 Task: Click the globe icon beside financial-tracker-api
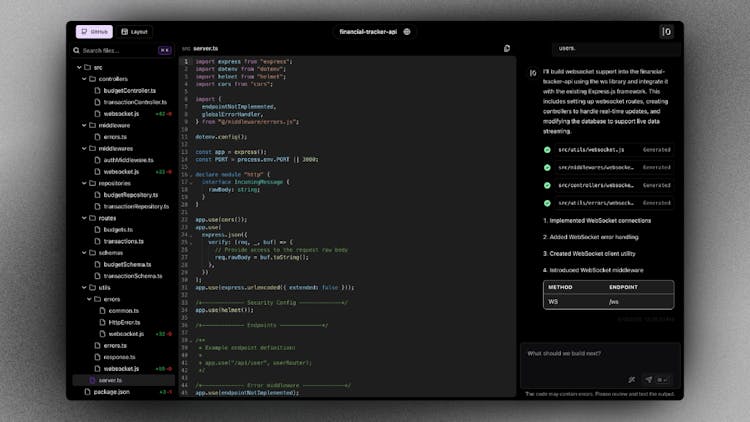tap(407, 32)
